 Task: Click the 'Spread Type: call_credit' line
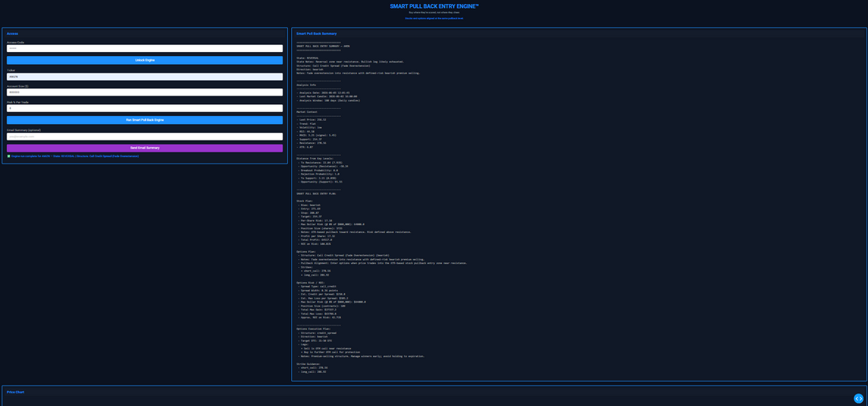[x=318, y=287]
